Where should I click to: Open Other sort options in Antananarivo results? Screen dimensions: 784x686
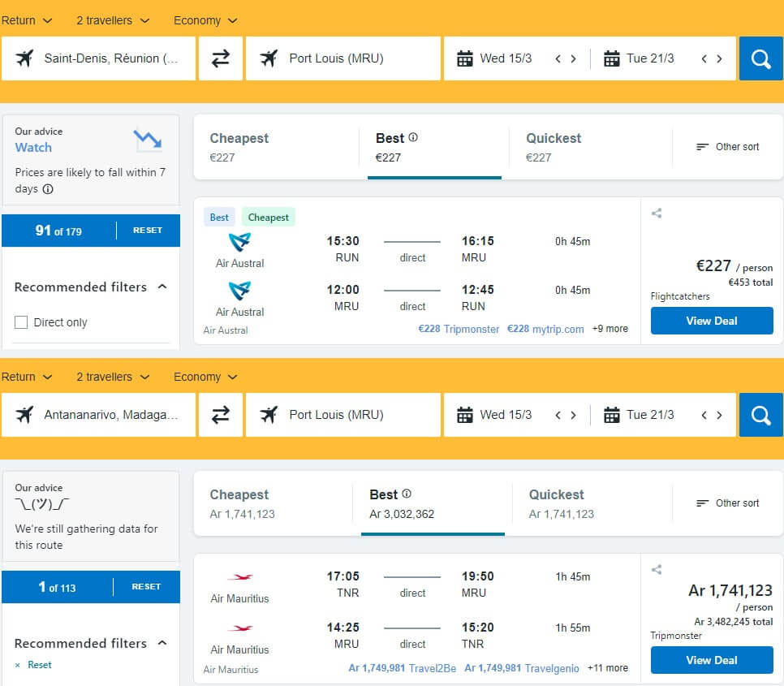727,503
